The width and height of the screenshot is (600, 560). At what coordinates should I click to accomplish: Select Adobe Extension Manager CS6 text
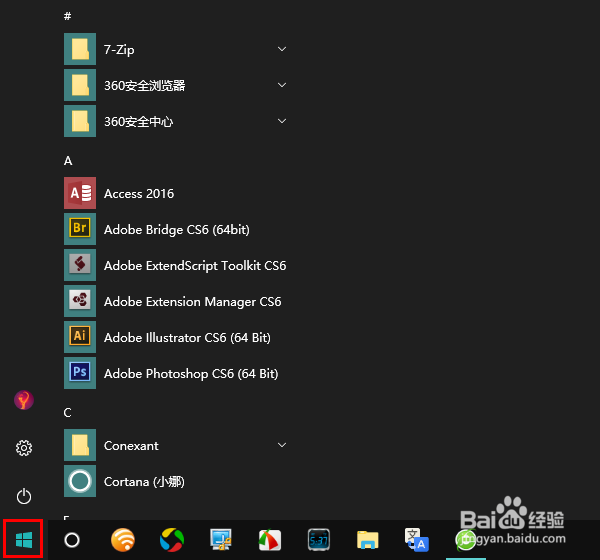[192, 302]
